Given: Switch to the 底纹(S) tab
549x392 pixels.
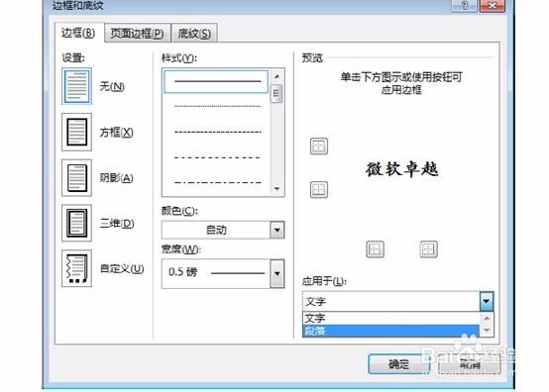Looking at the screenshot, I should 194,34.
